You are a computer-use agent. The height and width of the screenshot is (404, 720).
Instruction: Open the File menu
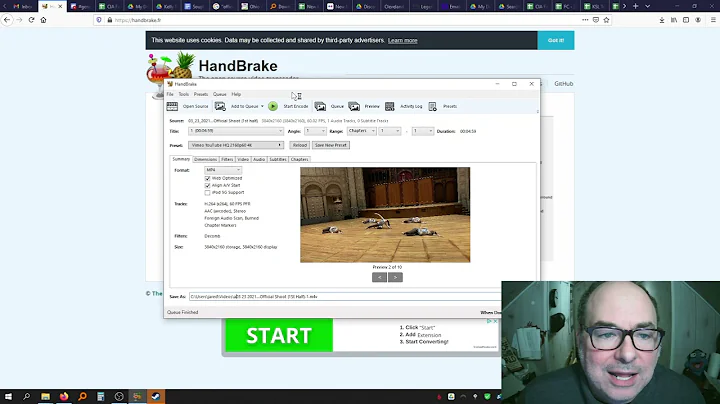pyautogui.click(x=170, y=94)
